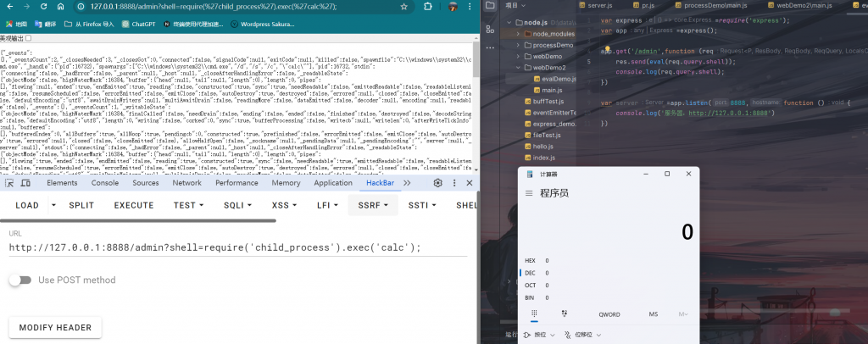This screenshot has width=868, height=344.
Task: Activate the DevTools inspect element picker
Action: coord(9,183)
